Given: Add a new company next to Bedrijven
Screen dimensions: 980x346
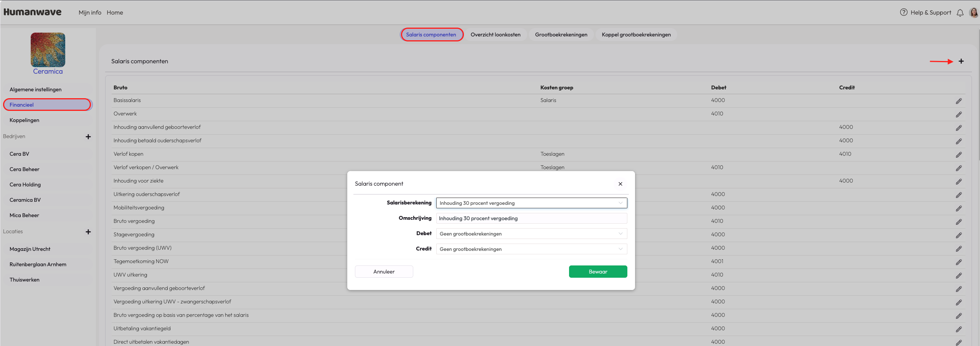Looking at the screenshot, I should (88, 137).
